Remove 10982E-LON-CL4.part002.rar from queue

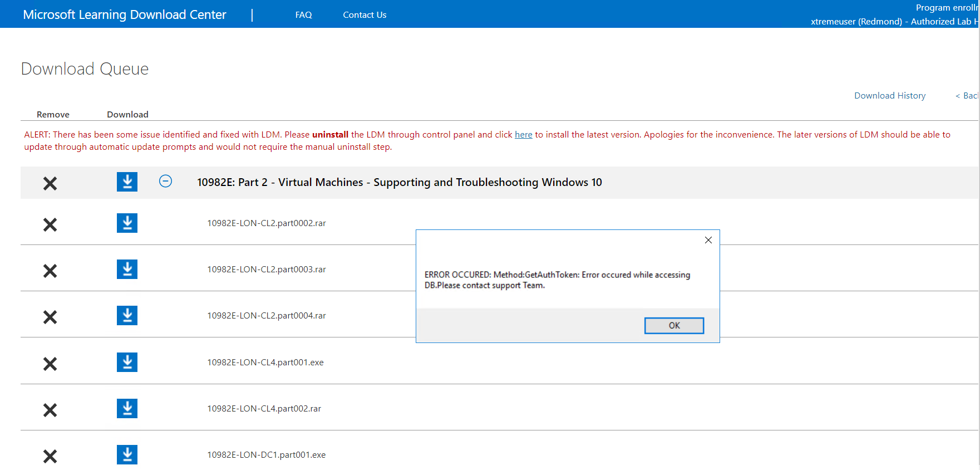click(50, 410)
